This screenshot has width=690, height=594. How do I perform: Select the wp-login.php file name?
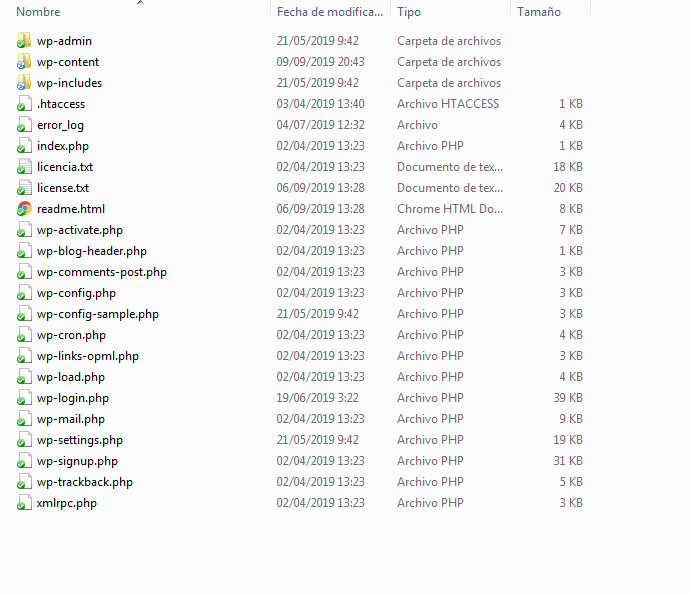click(73, 398)
